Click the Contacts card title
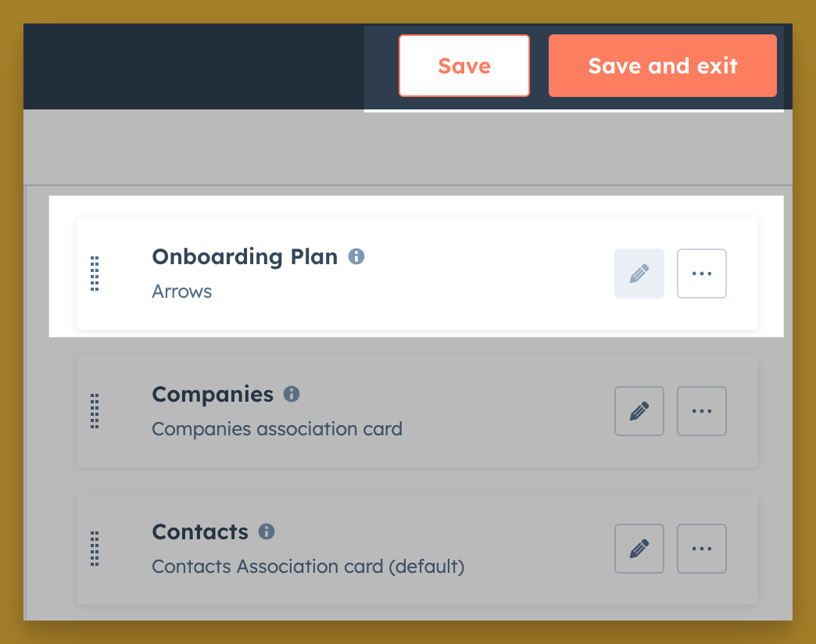The image size is (816, 644). 200,531
